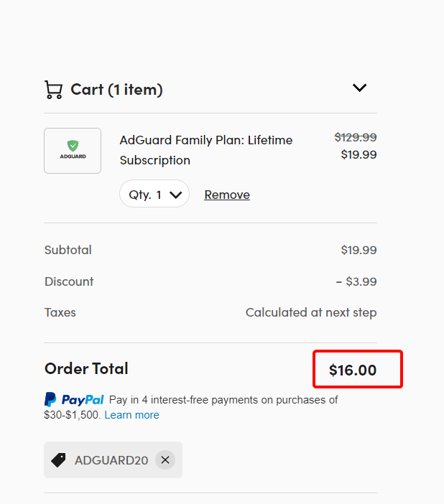Image resolution: width=444 pixels, height=504 pixels.
Task: Click the Taxes label
Action: tap(60, 312)
